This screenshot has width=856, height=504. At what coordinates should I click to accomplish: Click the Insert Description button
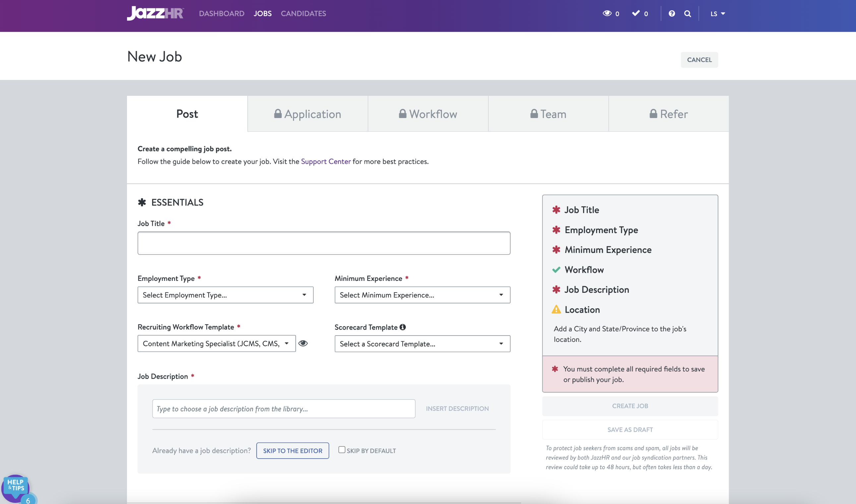[457, 409]
